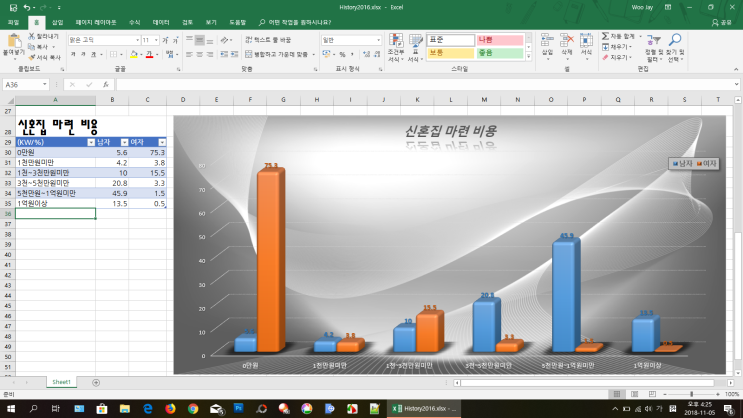Expand the Merge and Center dropdown arrow
Screen dimensions: 743x418
[x=314, y=55]
